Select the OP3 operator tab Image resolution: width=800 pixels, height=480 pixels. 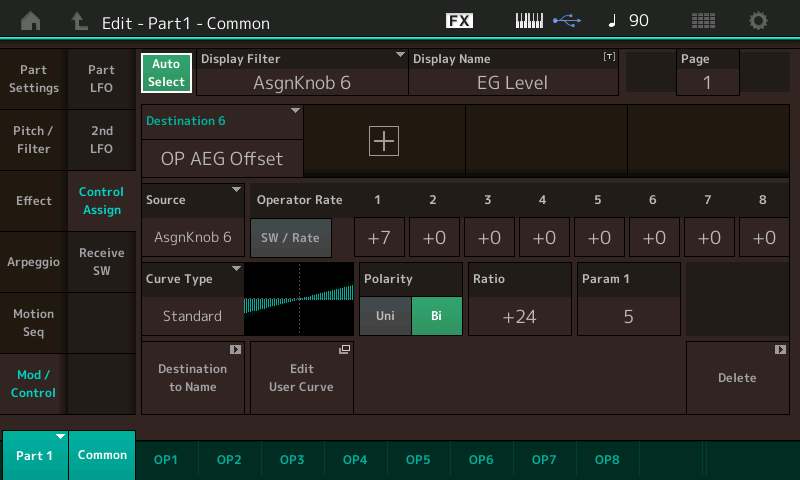coord(292,459)
